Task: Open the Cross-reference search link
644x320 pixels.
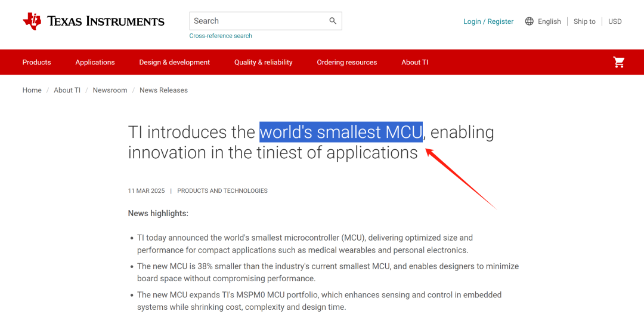Action: [221, 36]
